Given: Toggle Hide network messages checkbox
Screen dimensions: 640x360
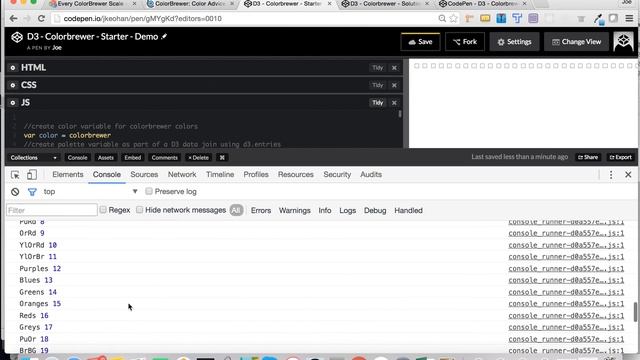Looking at the screenshot, I should tap(140, 210).
